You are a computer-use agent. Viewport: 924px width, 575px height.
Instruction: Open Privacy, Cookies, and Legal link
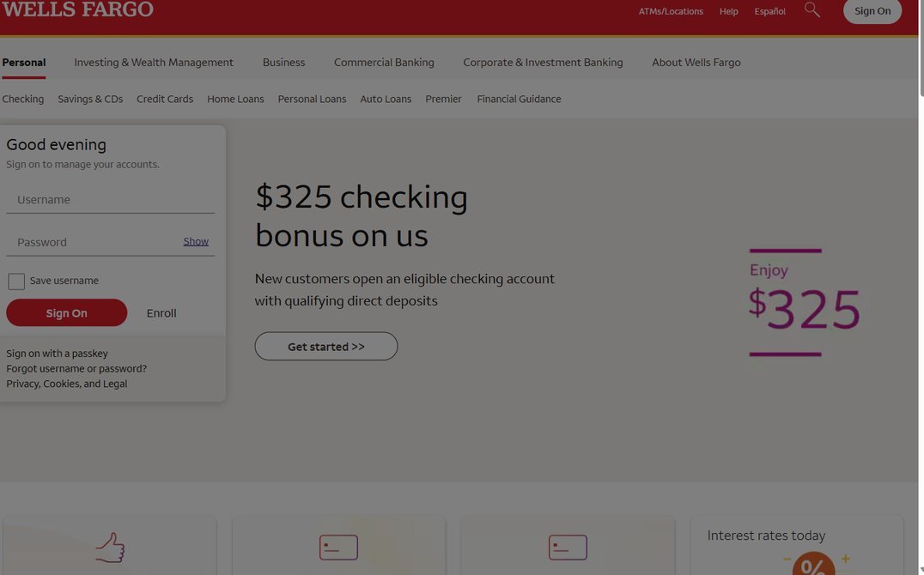[x=67, y=384]
